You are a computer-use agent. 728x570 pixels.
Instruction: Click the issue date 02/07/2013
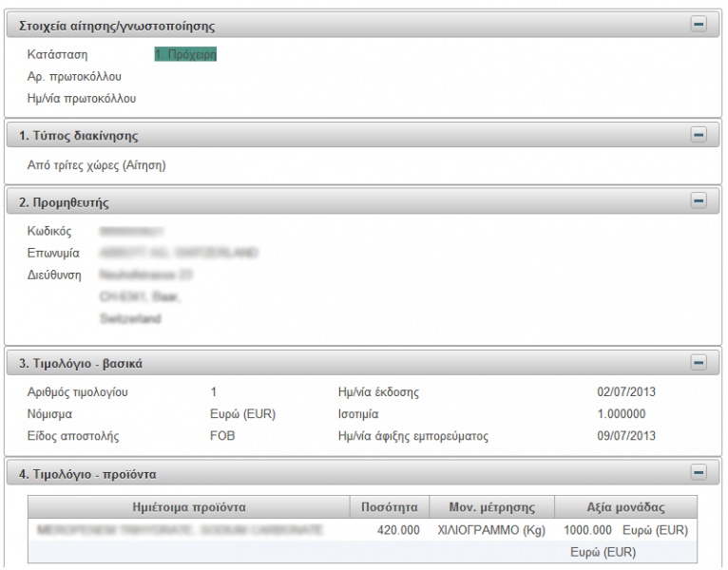[x=626, y=392]
